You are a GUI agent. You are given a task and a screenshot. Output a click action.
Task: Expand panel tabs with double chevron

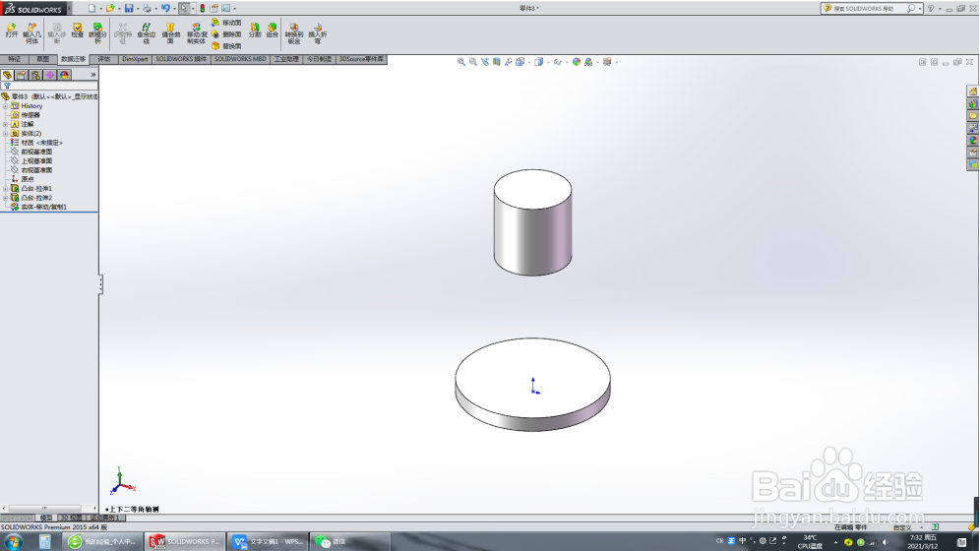(x=93, y=75)
